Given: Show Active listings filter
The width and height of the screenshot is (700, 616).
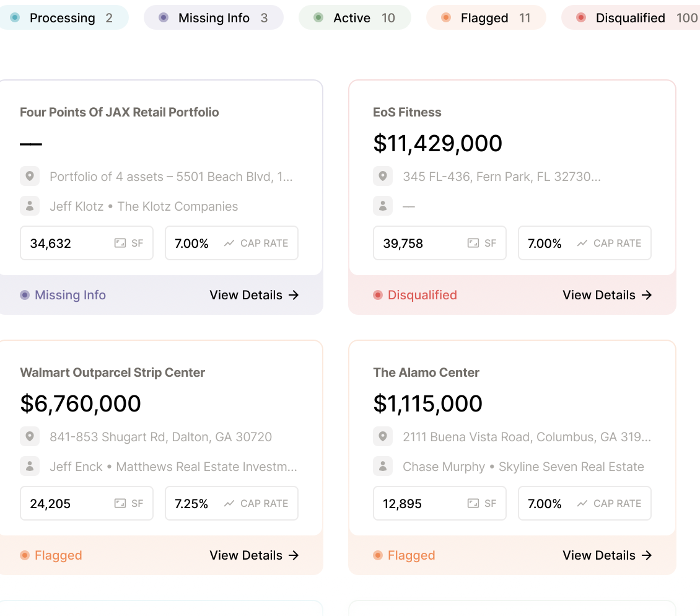Looking at the screenshot, I should 355,18.
